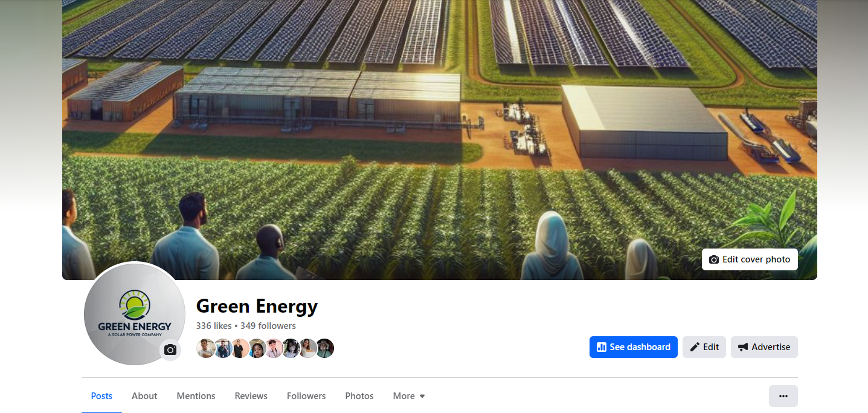Go to the Followers tab
The width and height of the screenshot is (868, 413).
tap(306, 396)
